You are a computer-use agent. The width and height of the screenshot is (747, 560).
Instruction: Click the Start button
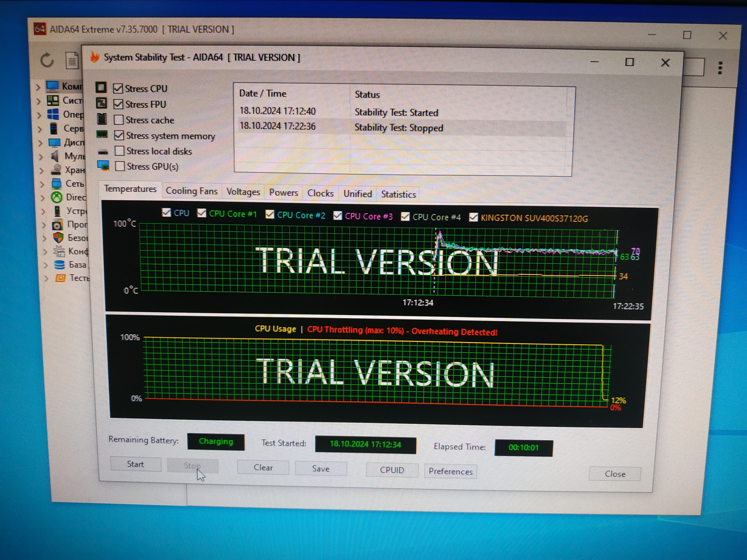click(135, 464)
